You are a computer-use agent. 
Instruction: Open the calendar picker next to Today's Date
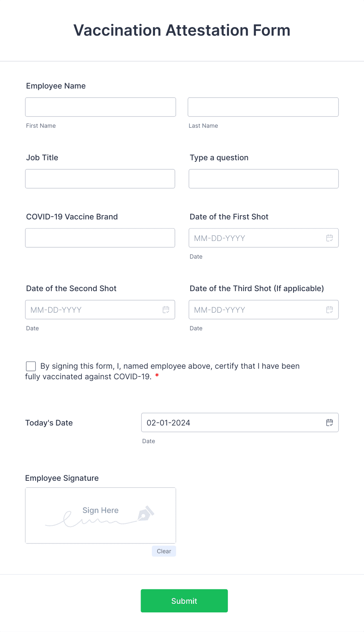[329, 422]
